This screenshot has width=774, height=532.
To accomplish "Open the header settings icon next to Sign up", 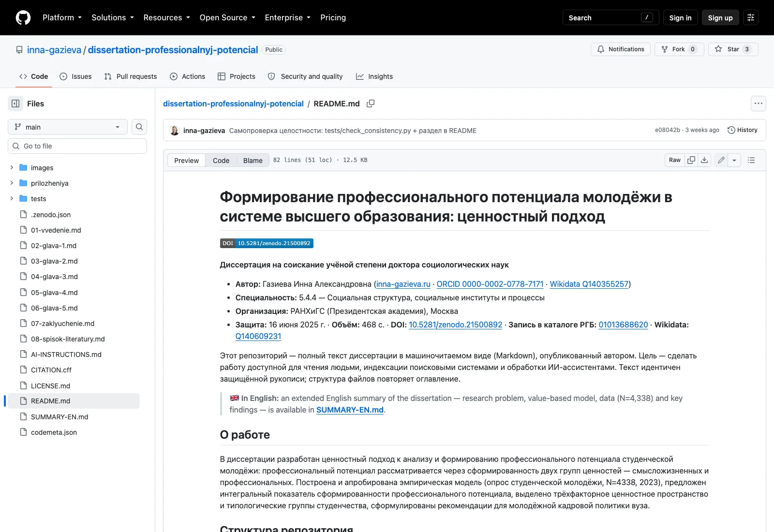I will coord(751,17).
